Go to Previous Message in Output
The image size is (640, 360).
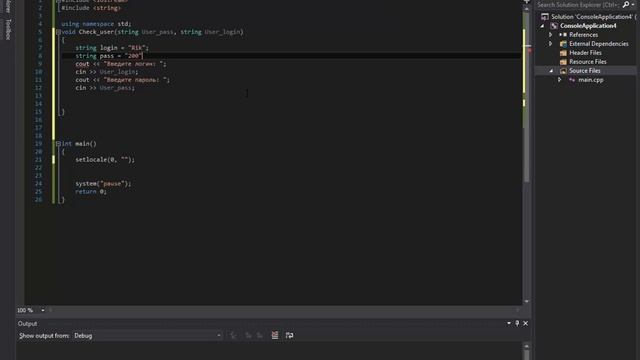click(248, 336)
